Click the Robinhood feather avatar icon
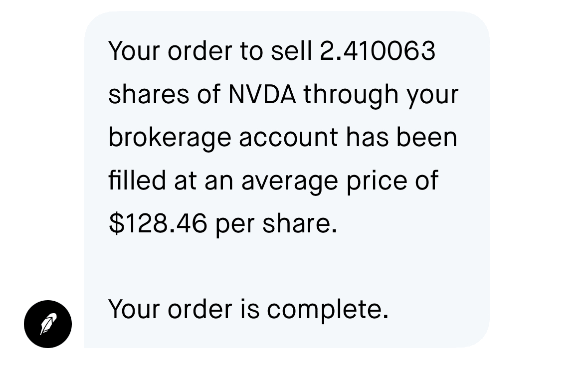This screenshot has width=588, height=370. tap(48, 324)
